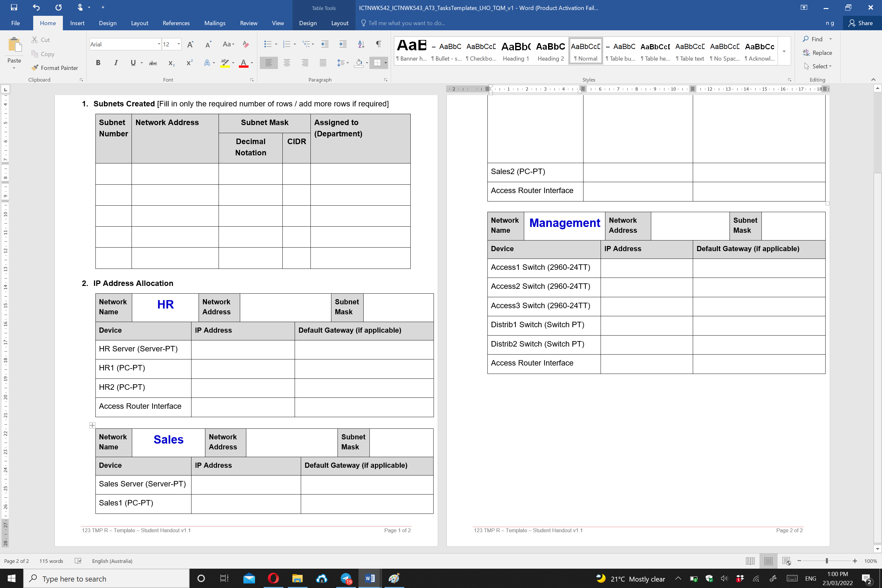Screen dimensions: 882x588
Task: Toggle Bold formatting
Action: coord(98,63)
